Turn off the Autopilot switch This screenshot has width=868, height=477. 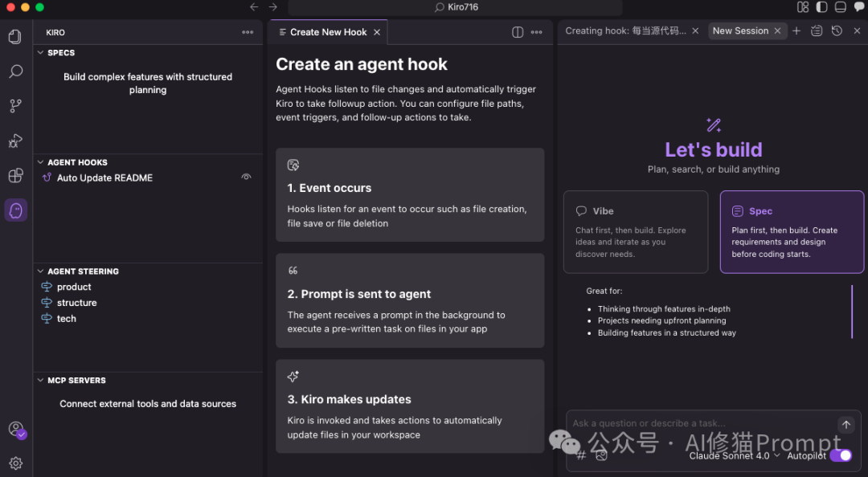pyautogui.click(x=841, y=455)
